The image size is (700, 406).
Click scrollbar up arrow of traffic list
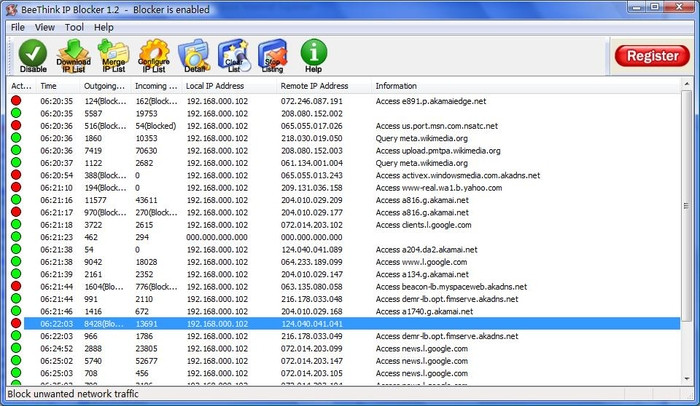point(687,84)
